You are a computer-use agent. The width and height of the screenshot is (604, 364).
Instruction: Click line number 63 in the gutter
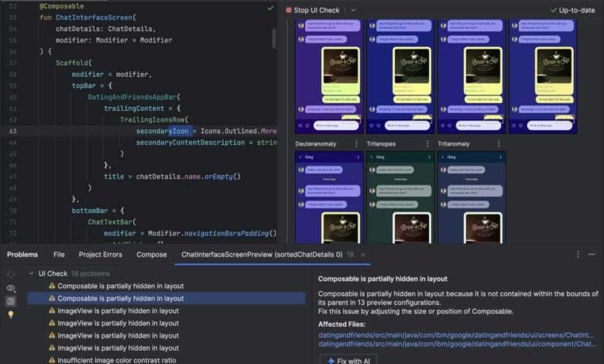[x=12, y=131]
